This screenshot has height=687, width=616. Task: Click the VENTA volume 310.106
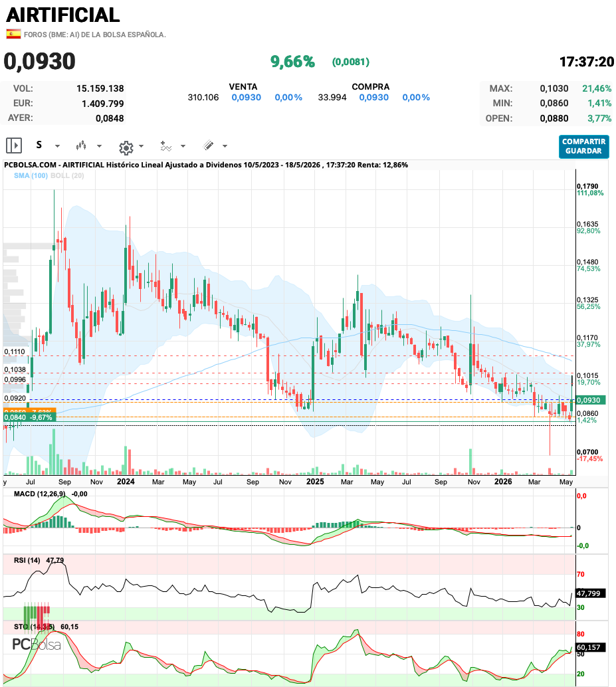(203, 97)
